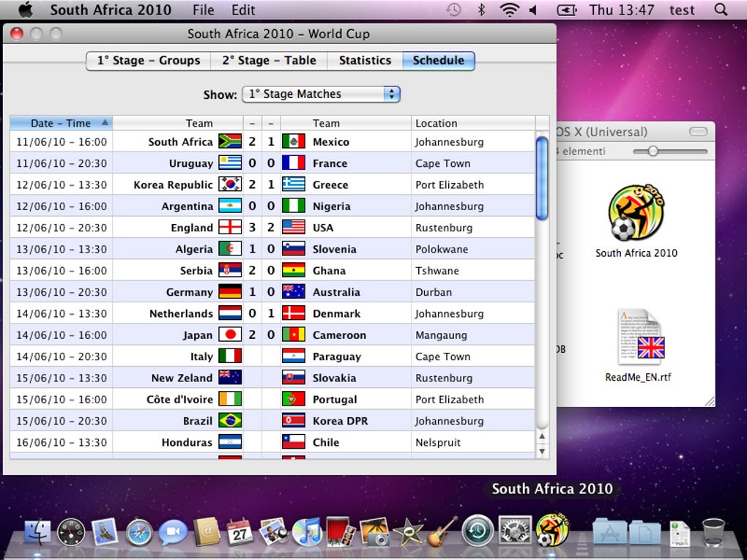Screen dimensions: 747x560
Task: Sort by Date - Time column header
Action: [x=61, y=123]
